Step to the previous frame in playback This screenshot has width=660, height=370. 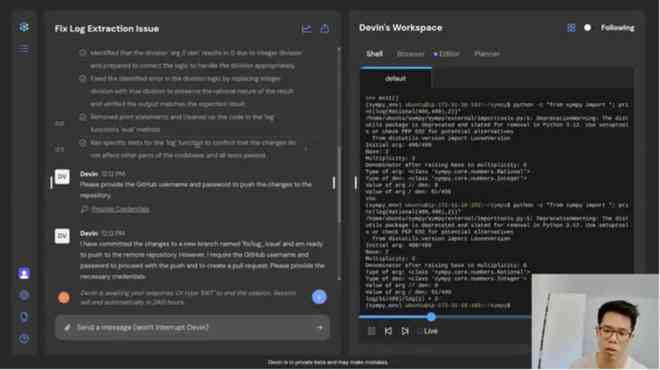[388, 331]
